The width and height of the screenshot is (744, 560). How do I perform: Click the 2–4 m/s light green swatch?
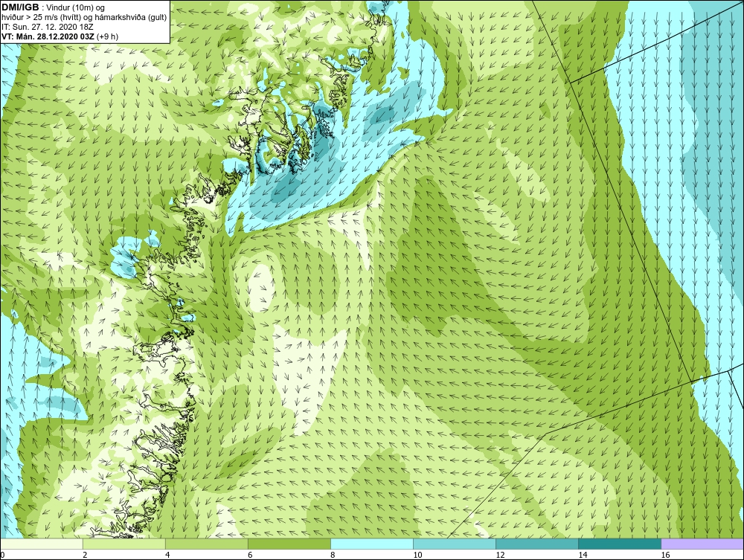click(124, 544)
